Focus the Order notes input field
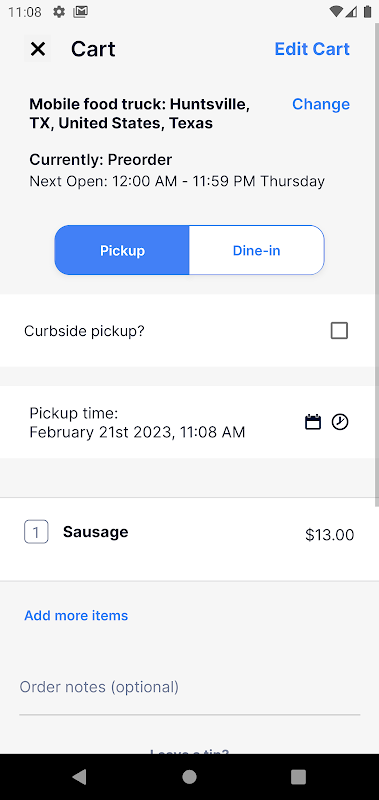 (x=189, y=687)
